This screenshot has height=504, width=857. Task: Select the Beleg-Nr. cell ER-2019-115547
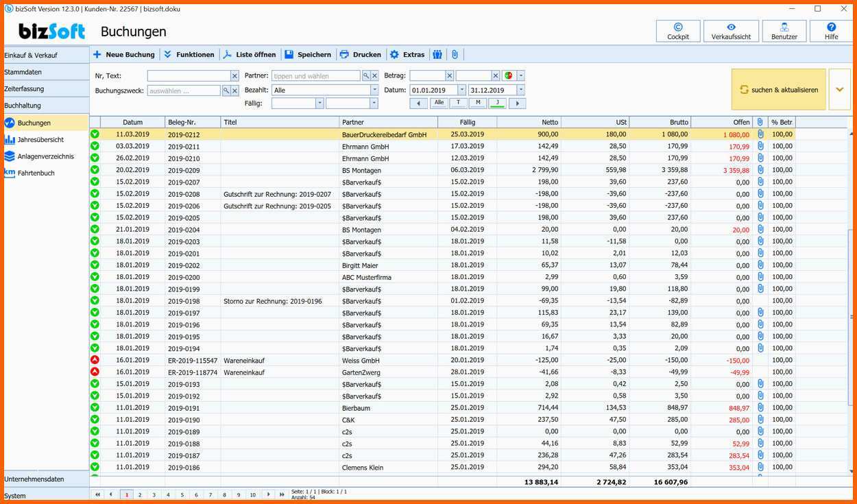[193, 360]
